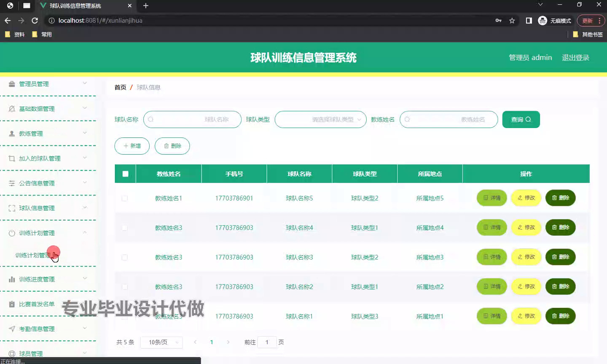Expand the 公告信息管理 menu chevron
Screen dimensions: 607x364
click(85, 182)
